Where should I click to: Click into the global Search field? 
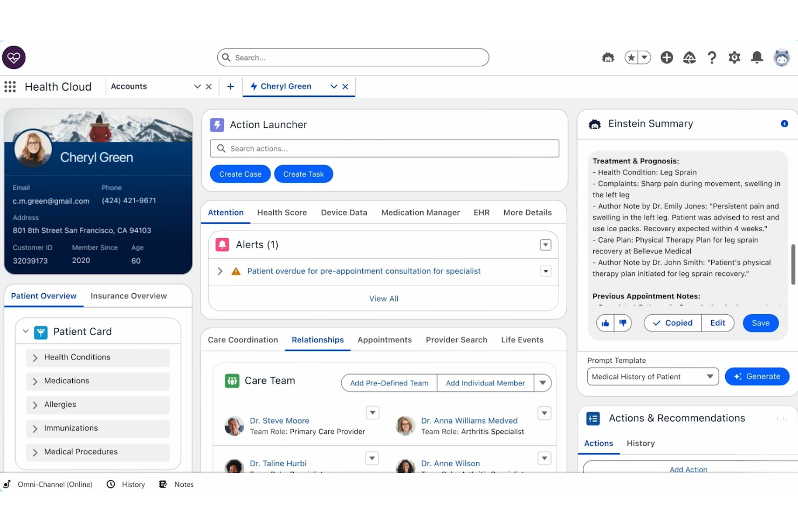(353, 58)
